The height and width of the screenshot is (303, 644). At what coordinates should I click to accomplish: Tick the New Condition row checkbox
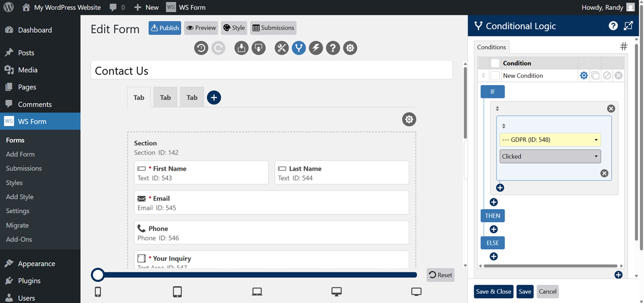click(x=495, y=76)
